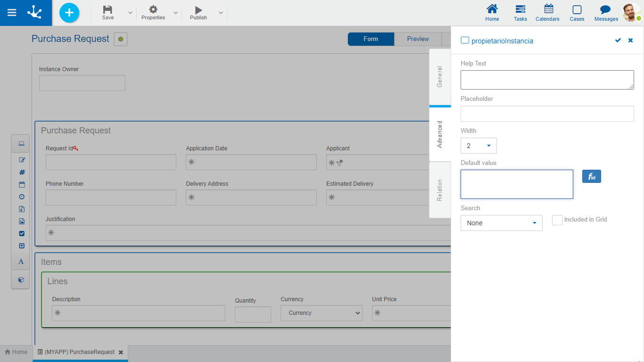This screenshot has width=644, height=362.
Task: Focus the Help Text textarea
Action: 547,80
